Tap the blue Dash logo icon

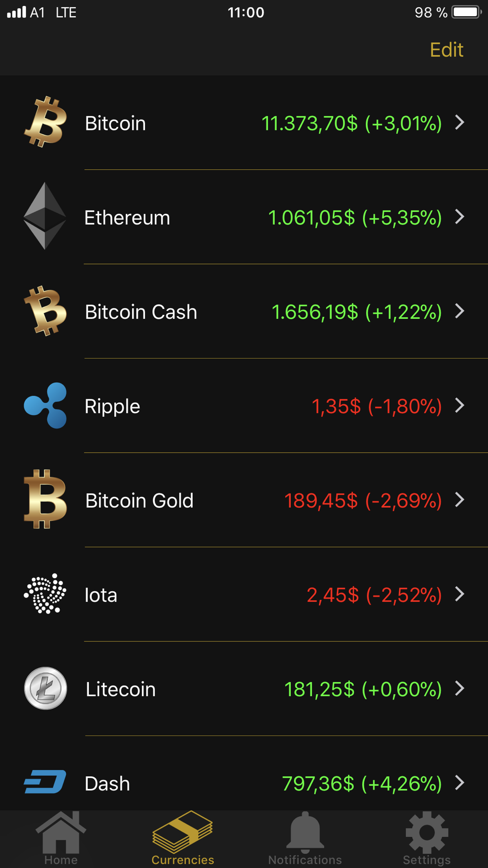[45, 782]
